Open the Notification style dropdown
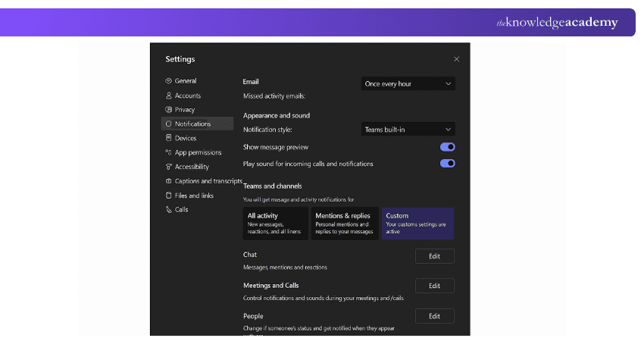Screen dimensions: 644x341 pyautogui.click(x=408, y=130)
